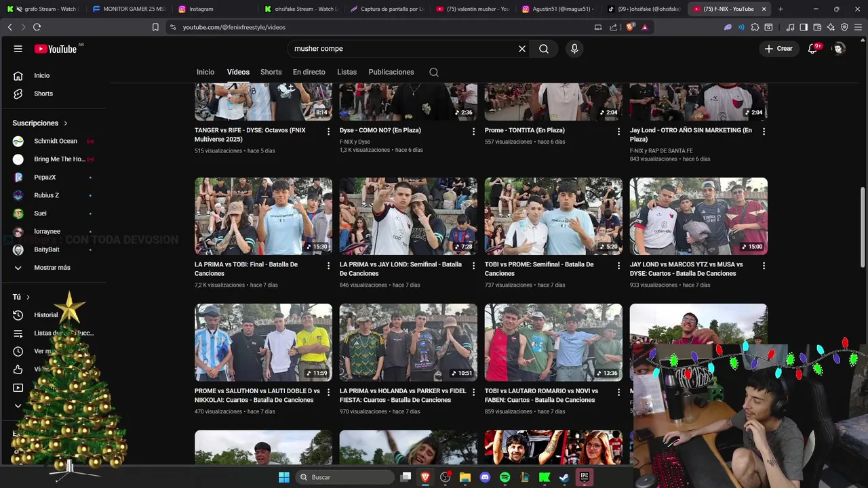Image resolution: width=868 pixels, height=488 pixels.
Task: Click the Crear button
Action: [778, 49]
